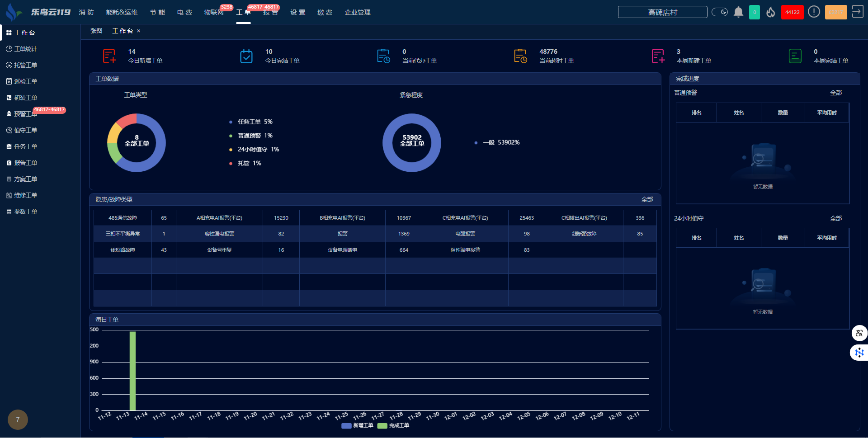This screenshot has width=868, height=438.
Task: Click the exclamation warning circle icon
Action: pyautogui.click(x=814, y=12)
